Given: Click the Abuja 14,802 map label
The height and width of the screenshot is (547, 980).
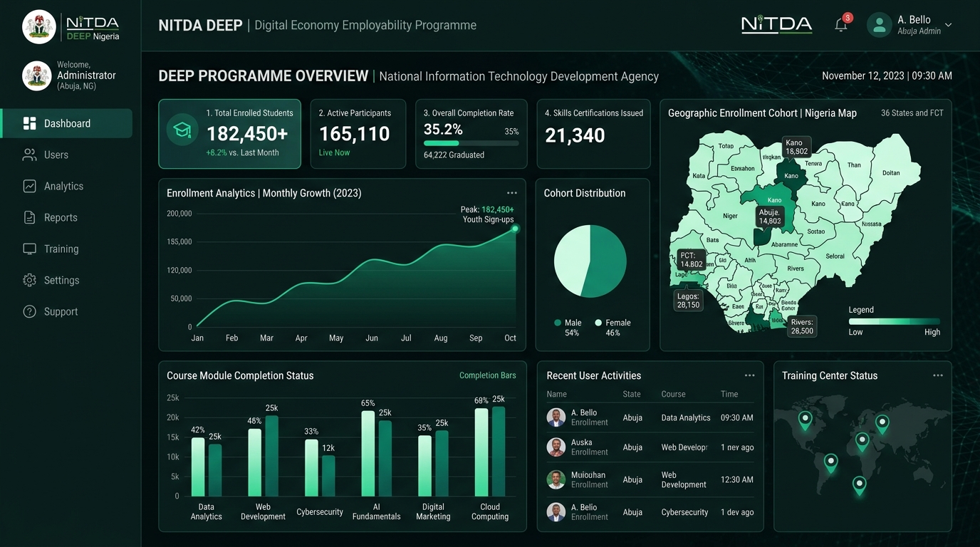Looking at the screenshot, I should [x=770, y=217].
